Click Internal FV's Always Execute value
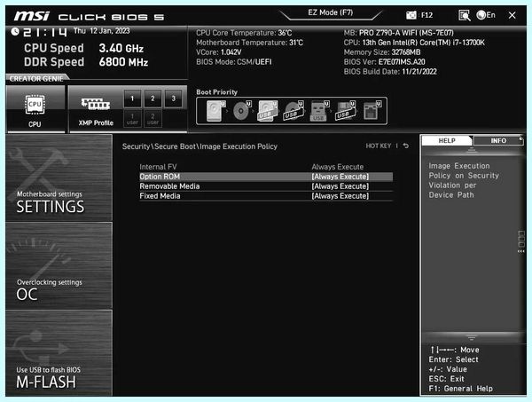Viewport: 532px width, 402px height. (338, 167)
